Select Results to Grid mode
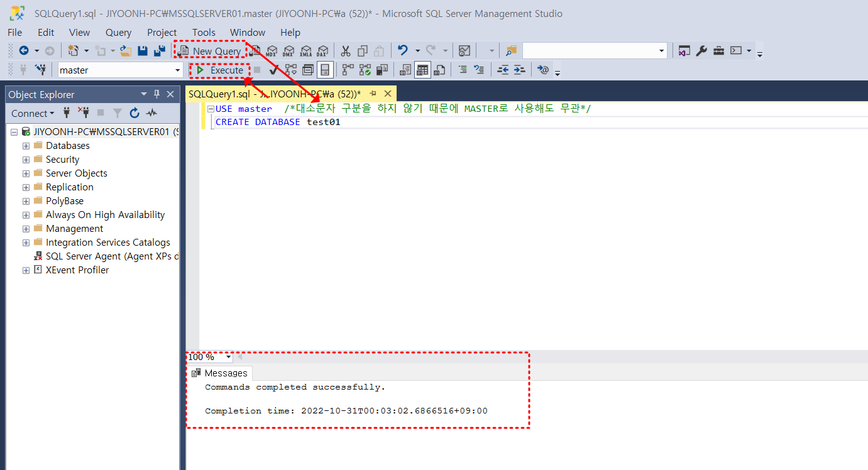This screenshot has width=868, height=470. click(x=422, y=70)
